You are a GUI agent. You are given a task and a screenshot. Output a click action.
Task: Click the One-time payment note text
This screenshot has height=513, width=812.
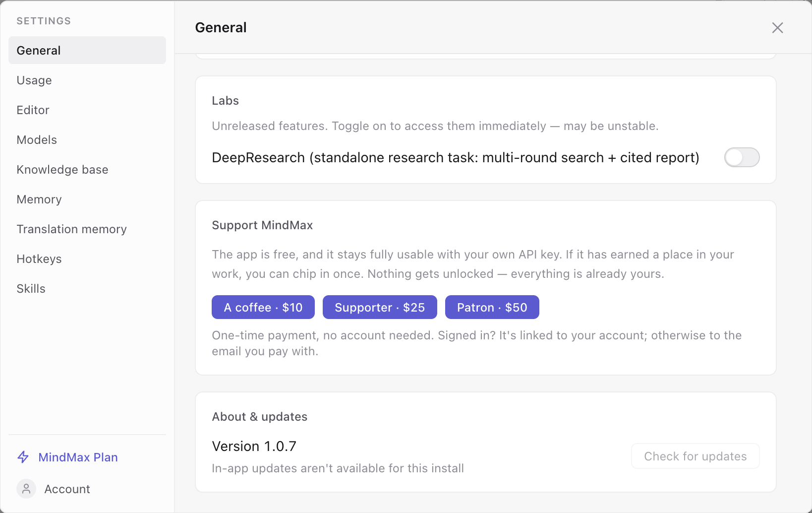[x=477, y=343]
